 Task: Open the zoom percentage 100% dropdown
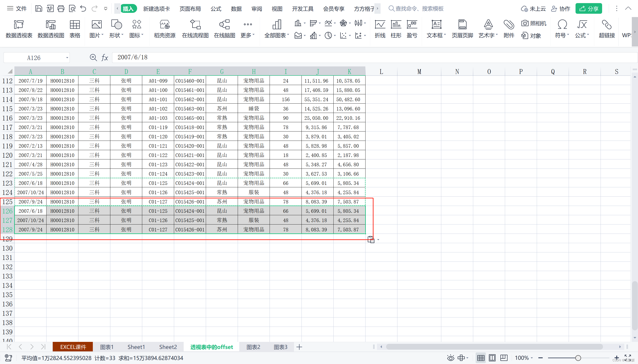point(524,358)
